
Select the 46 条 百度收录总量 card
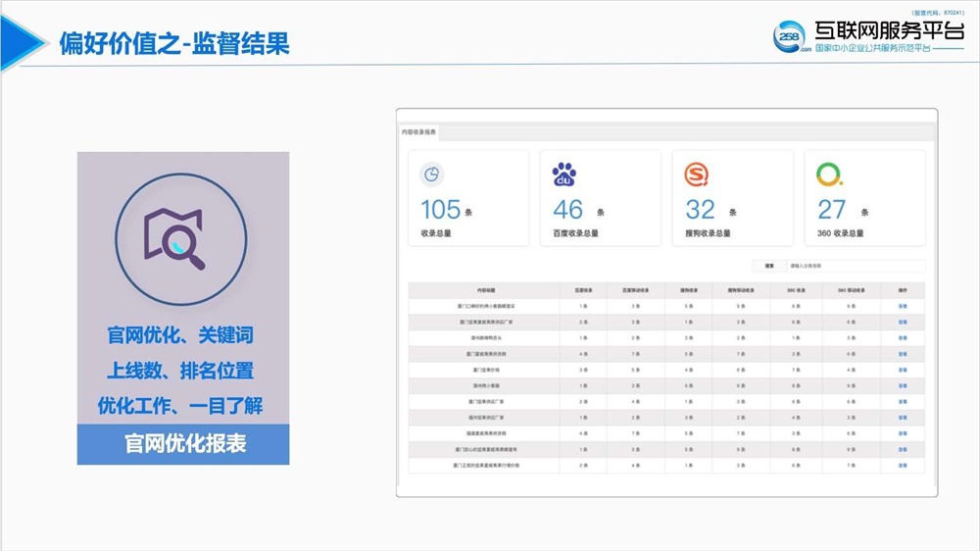click(600, 198)
